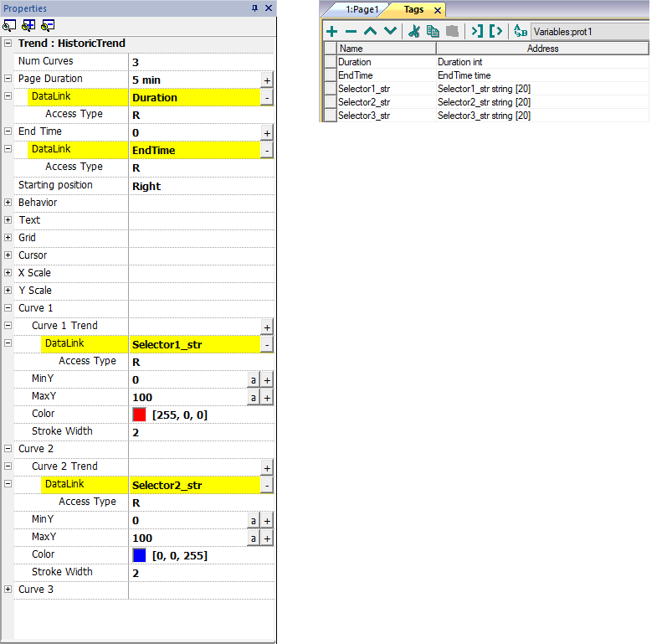Click the green plus Add tag icon
The width and height of the screenshot is (667, 644).
click(332, 31)
